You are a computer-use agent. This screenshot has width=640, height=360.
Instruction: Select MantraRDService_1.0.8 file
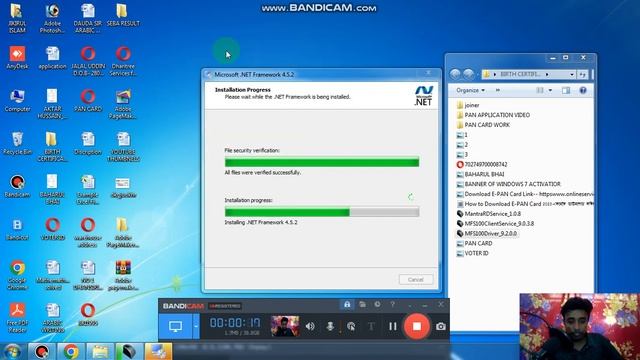[489, 213]
